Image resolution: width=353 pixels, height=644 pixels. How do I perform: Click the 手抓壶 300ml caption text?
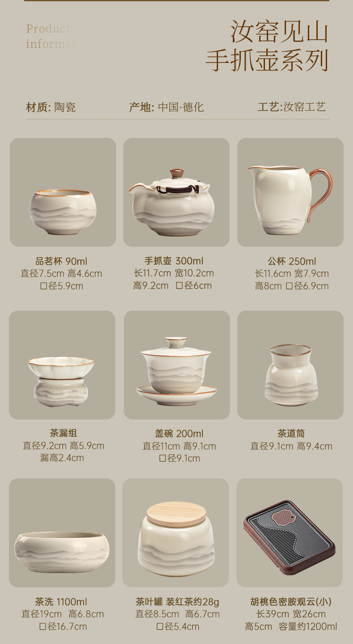[x=174, y=261]
